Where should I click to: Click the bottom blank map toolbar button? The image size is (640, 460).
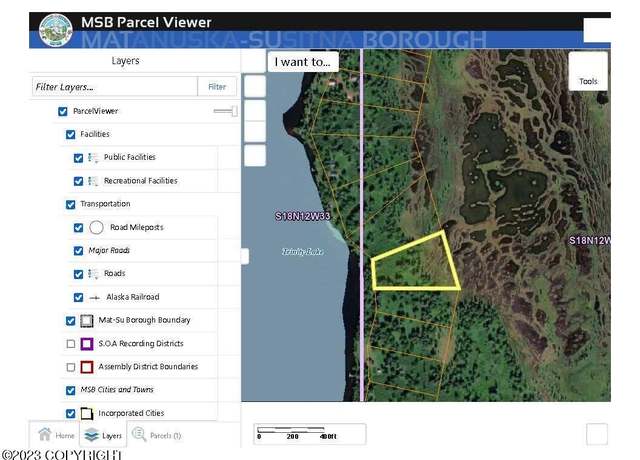(255, 156)
